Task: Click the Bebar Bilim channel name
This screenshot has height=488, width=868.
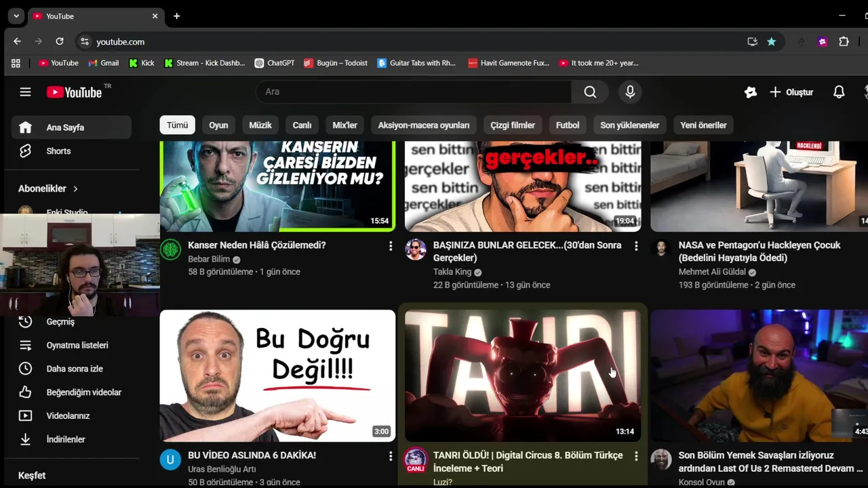Action: click(209, 259)
